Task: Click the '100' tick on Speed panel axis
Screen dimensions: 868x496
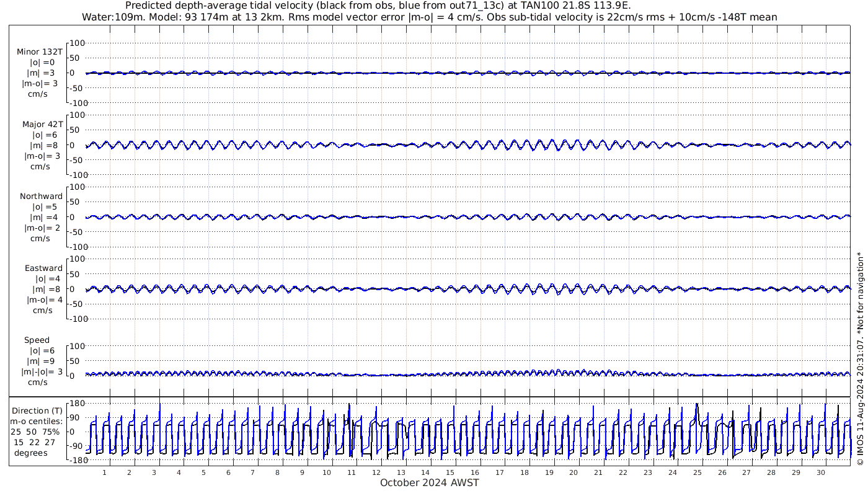Action: point(77,345)
